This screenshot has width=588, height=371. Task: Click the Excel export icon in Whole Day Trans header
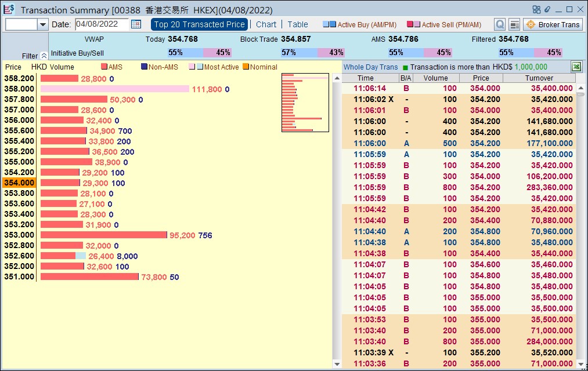click(576, 67)
